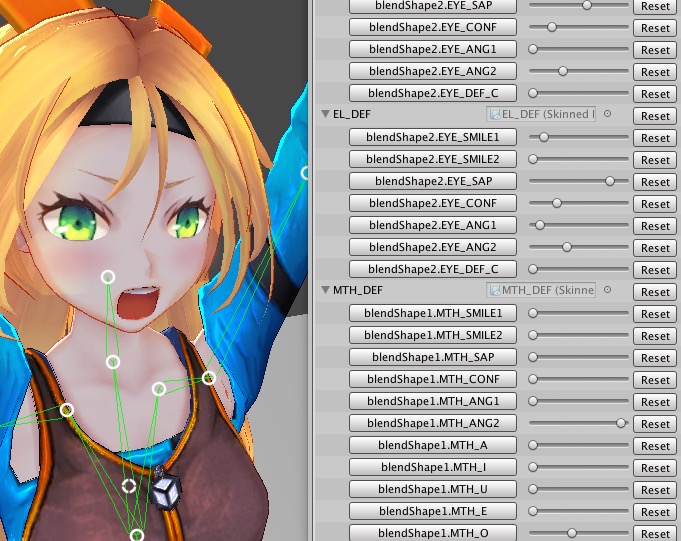This screenshot has width=681, height=541.
Task: Select EYE_CONF button in group above EL_DEF
Action: 433,27
